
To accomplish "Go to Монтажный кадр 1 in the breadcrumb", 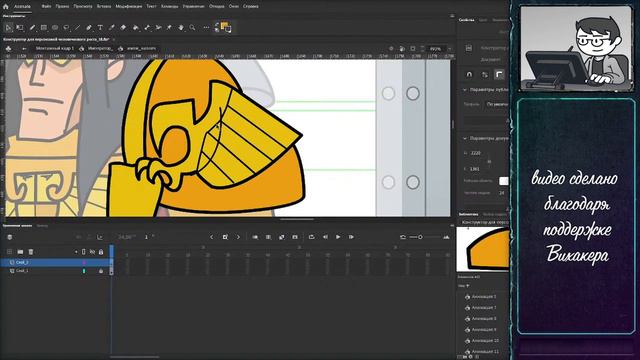I will (55, 48).
